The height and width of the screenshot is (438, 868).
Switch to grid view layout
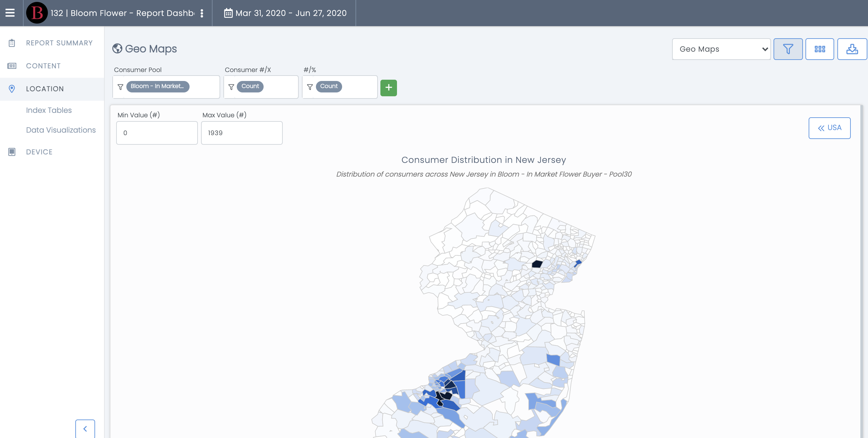pos(819,49)
